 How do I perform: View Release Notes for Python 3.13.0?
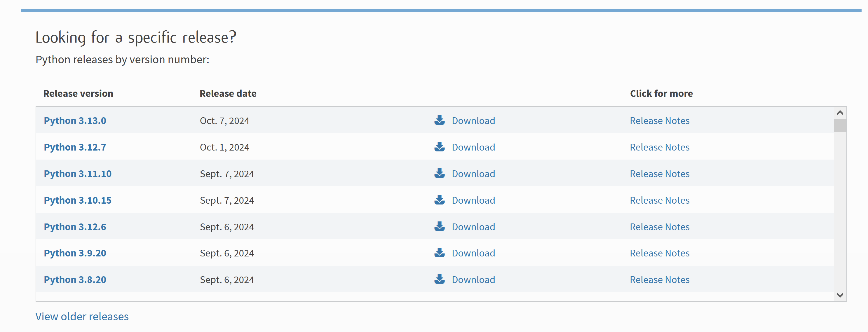point(659,120)
